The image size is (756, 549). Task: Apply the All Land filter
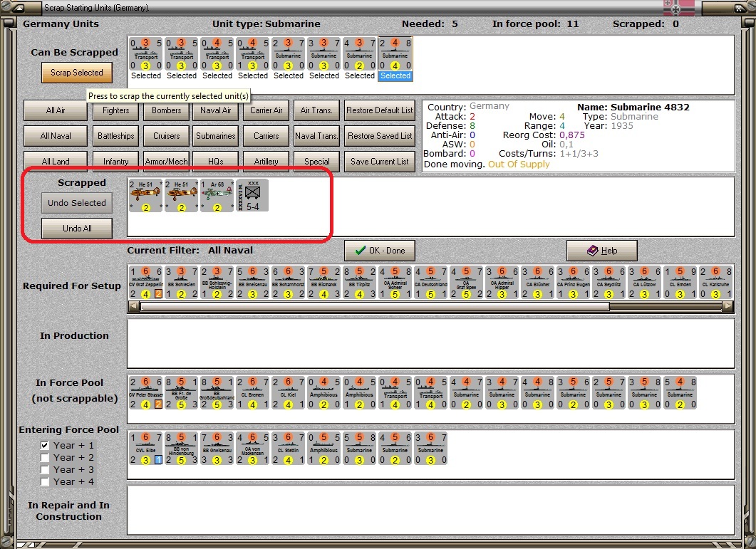point(56,162)
